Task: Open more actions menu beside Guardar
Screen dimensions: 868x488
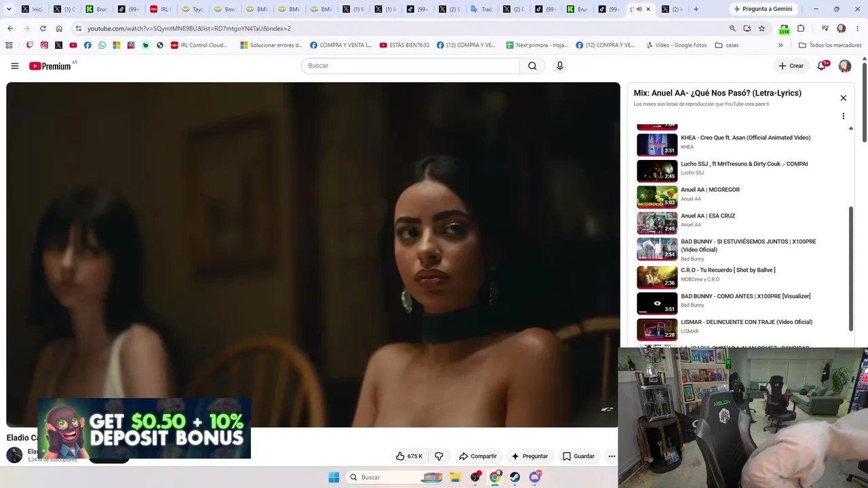Action: pos(612,456)
